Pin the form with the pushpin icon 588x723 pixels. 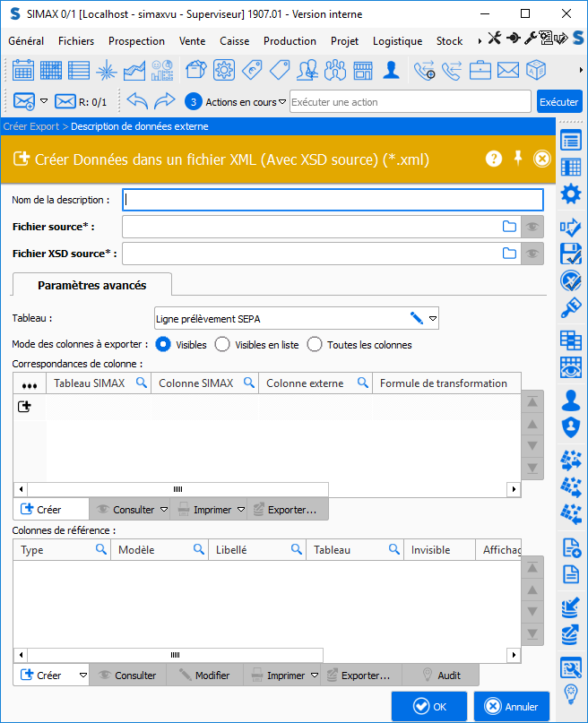518,159
